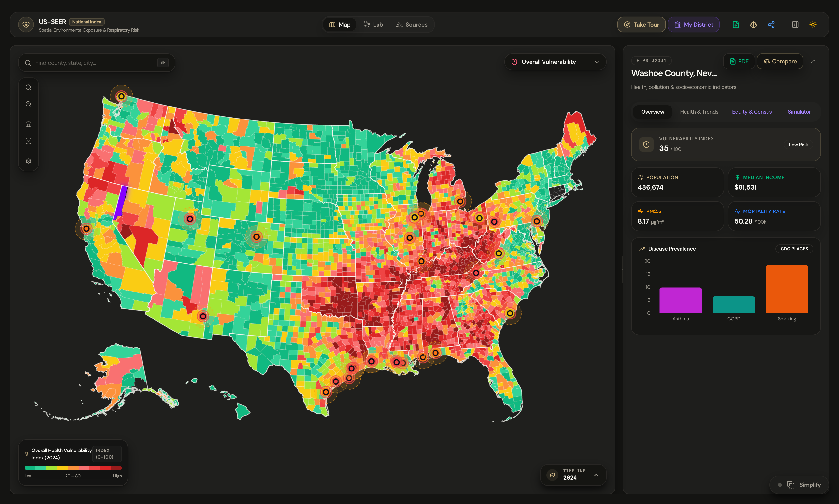Open the compare scales icon in header
839x504 pixels.
(x=753, y=25)
